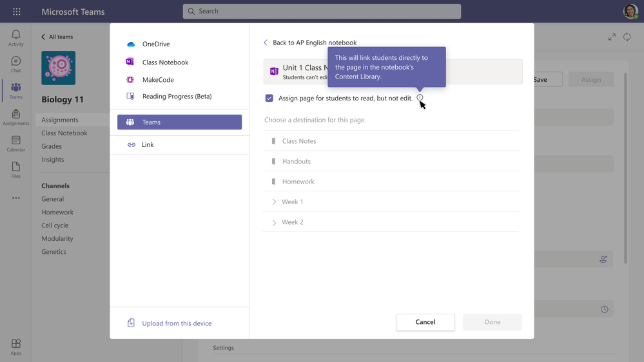Viewport: 644px width, 362px height.
Task: Open Class Notebook in Biology 11 sidebar
Action: pyautogui.click(x=64, y=133)
